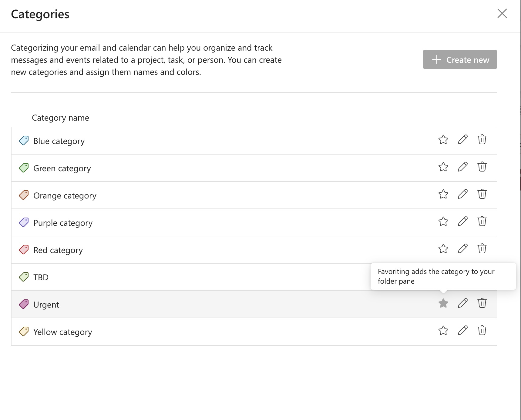521x420 pixels.
Task: Star the Purple category as favorite
Action: 443,222
